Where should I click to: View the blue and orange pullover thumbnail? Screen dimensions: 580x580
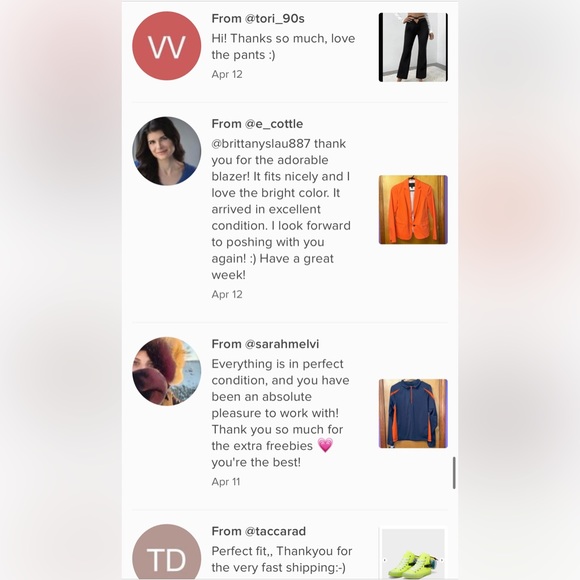(413, 414)
